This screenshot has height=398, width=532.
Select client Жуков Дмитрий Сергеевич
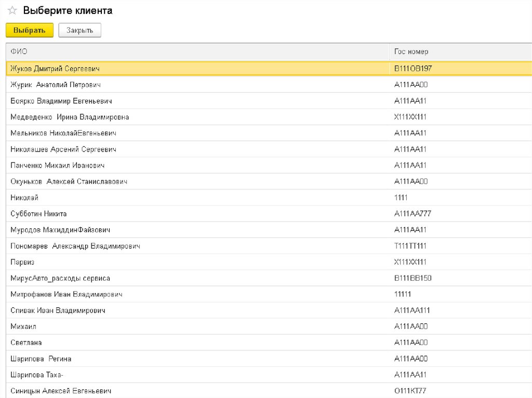(55, 68)
